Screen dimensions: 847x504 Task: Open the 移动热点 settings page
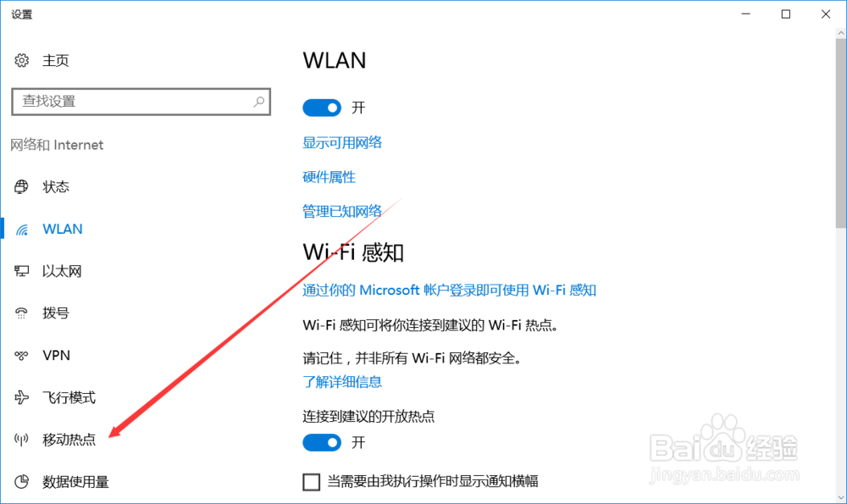[x=69, y=440]
